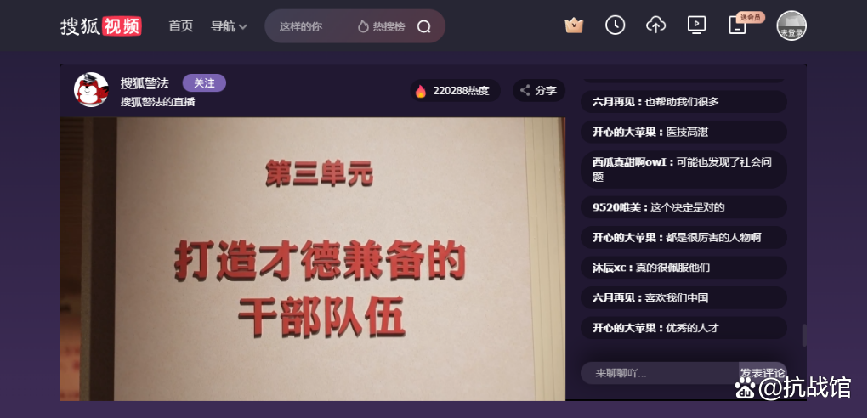Click the chat panel scrollbar
The width and height of the screenshot is (868, 418).
(804, 335)
